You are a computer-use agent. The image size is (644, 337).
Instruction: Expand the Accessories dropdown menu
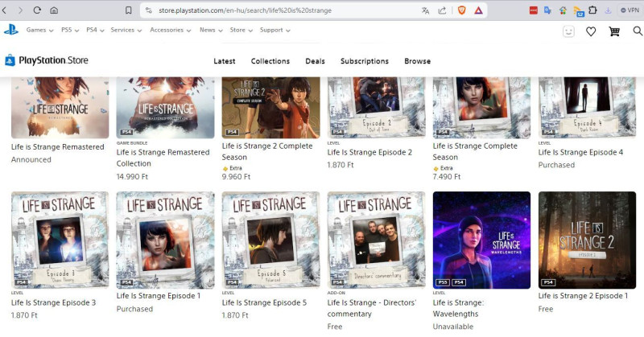pos(171,30)
